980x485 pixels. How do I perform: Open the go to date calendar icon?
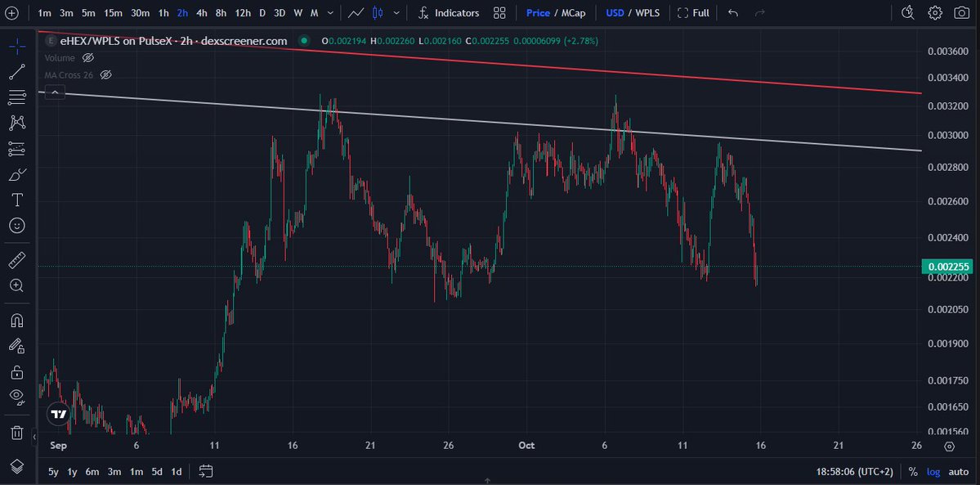(206, 471)
